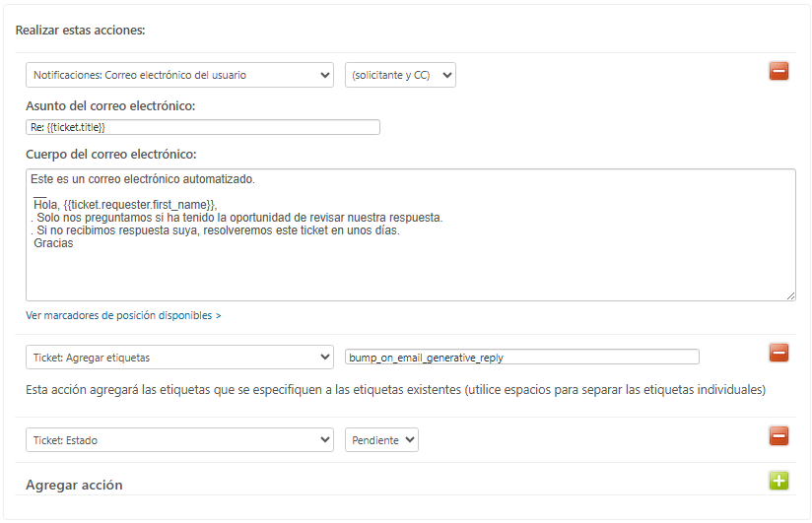Image resolution: width=812 pixels, height=523 pixels.
Task: Click the Cuerpo del correo electrónico label
Action: click(x=110, y=154)
